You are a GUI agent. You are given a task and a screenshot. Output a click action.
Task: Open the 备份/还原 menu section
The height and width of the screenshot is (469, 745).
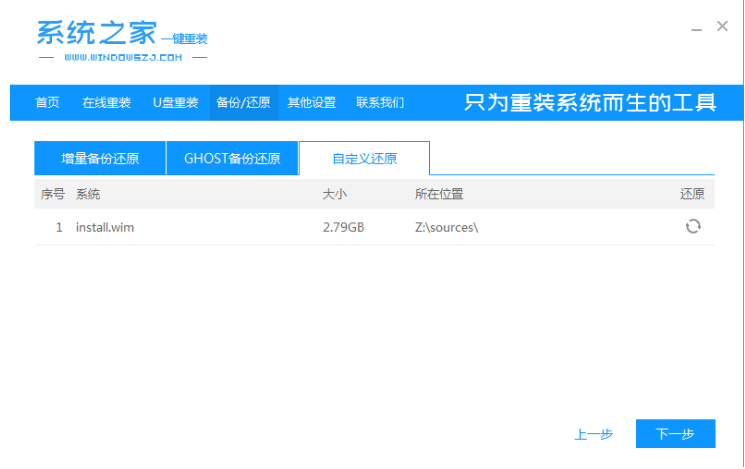pos(243,103)
